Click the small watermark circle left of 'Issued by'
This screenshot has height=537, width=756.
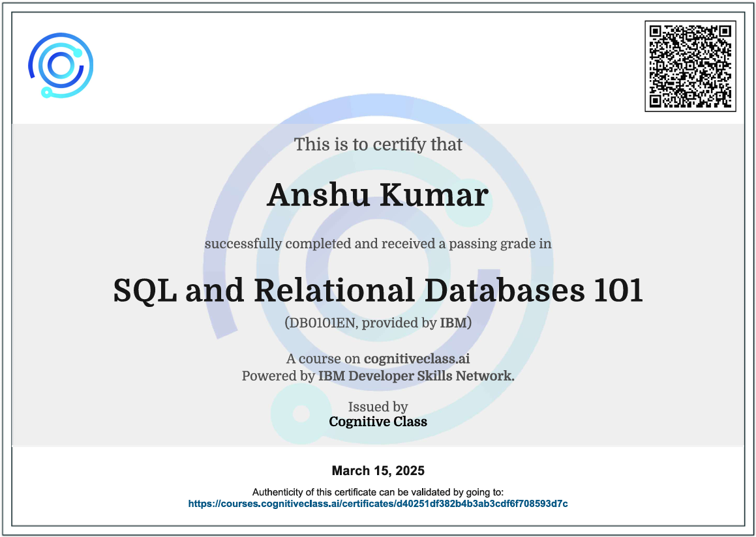tap(301, 413)
